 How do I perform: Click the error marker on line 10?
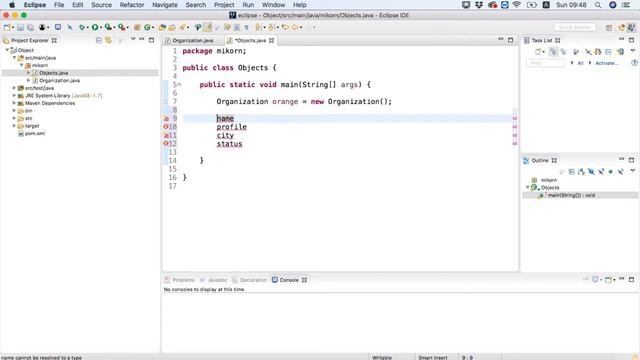(x=166, y=127)
